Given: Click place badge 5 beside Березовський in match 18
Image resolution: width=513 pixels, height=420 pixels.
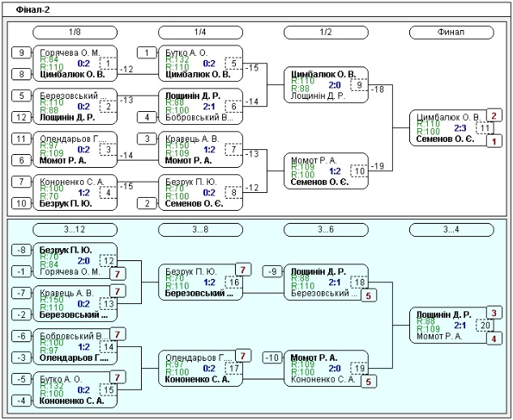Looking at the screenshot, I should 369,296.
